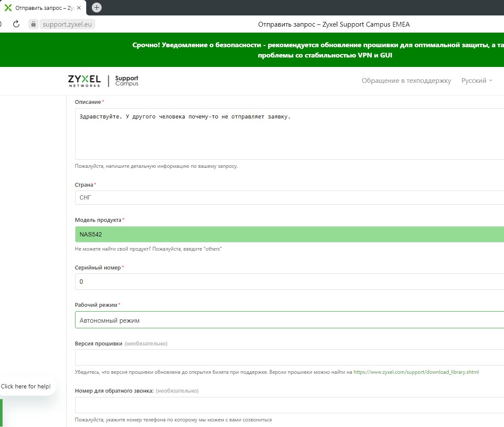Screen dimensions: 504x427
Task: Open a new browser tab with plus icon
Action: click(x=97, y=7)
